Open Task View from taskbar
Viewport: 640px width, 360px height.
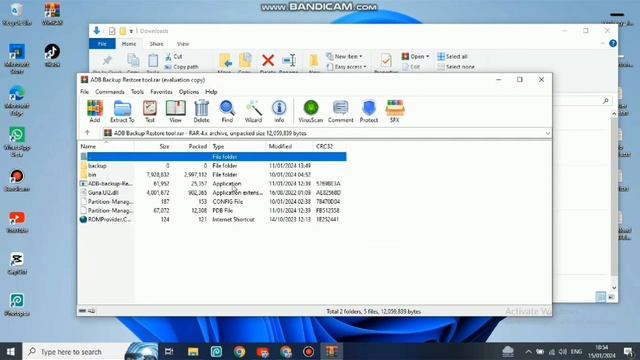(x=169, y=351)
